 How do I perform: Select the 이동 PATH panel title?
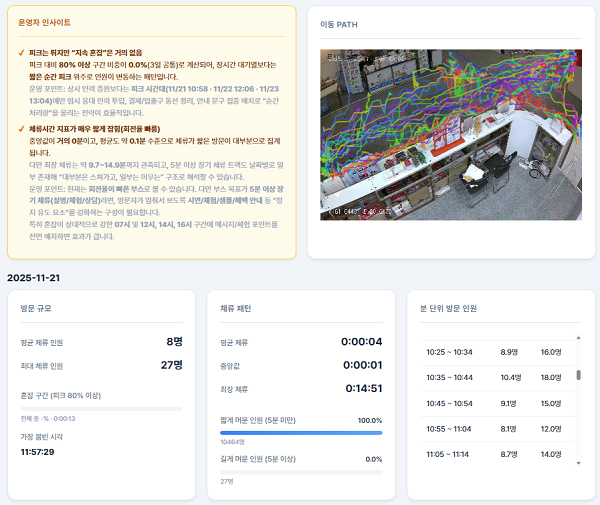[339, 24]
